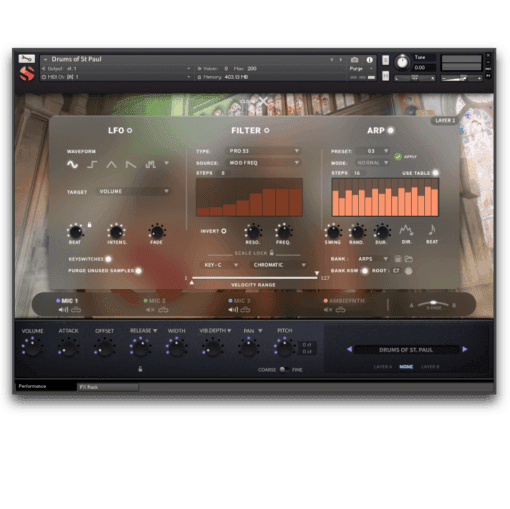The image size is (510, 509).
Task: Open the arp Mode Normal dropdown
Action: point(373,163)
